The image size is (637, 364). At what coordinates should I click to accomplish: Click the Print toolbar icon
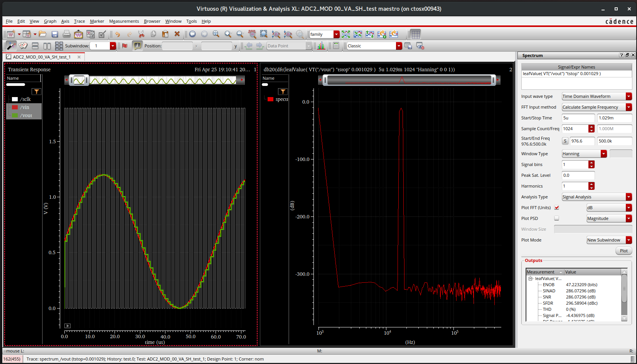[x=66, y=34]
